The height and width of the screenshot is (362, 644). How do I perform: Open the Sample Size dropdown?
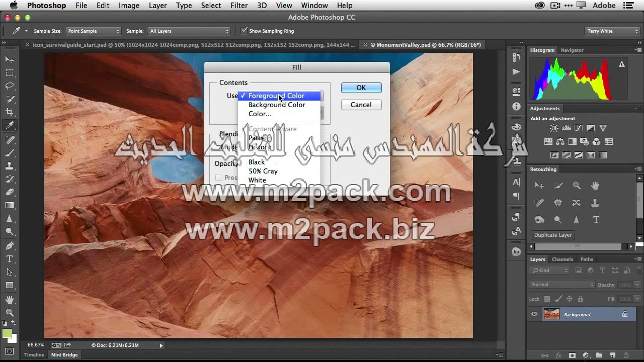pyautogui.click(x=93, y=31)
